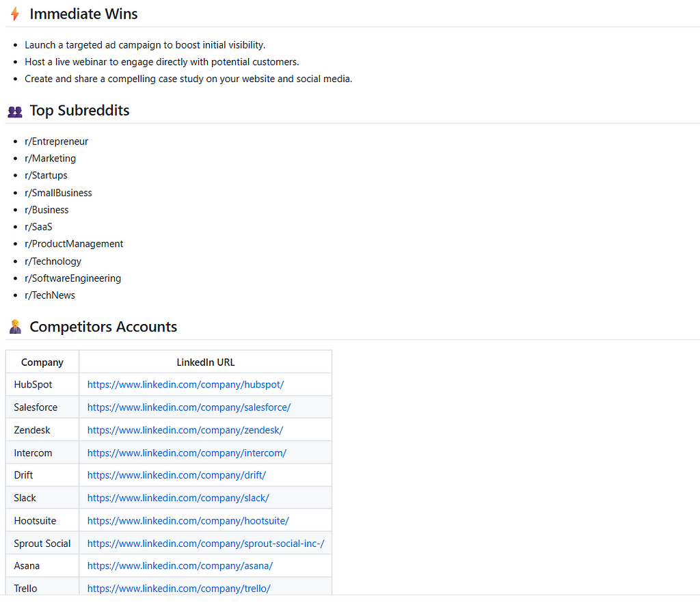Open the Drift LinkedIn URL
Screen dimensions: 700x603
pos(176,475)
